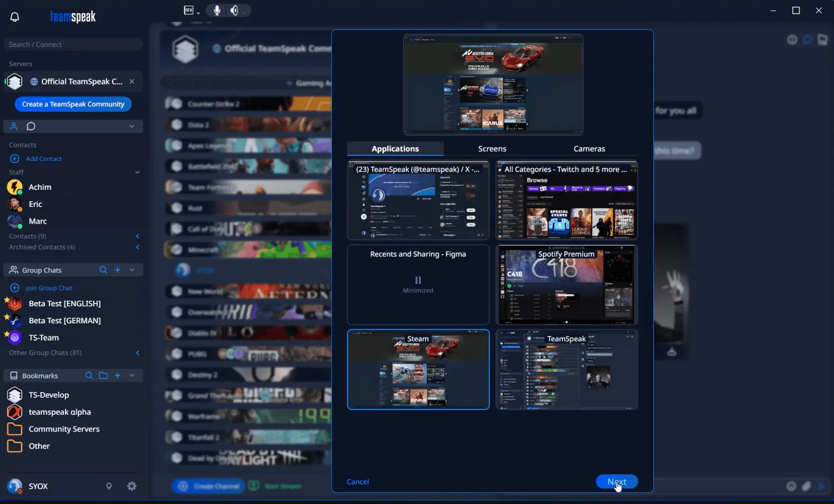Click the Bookmarks folder icon to organize bookmarks

(x=103, y=375)
